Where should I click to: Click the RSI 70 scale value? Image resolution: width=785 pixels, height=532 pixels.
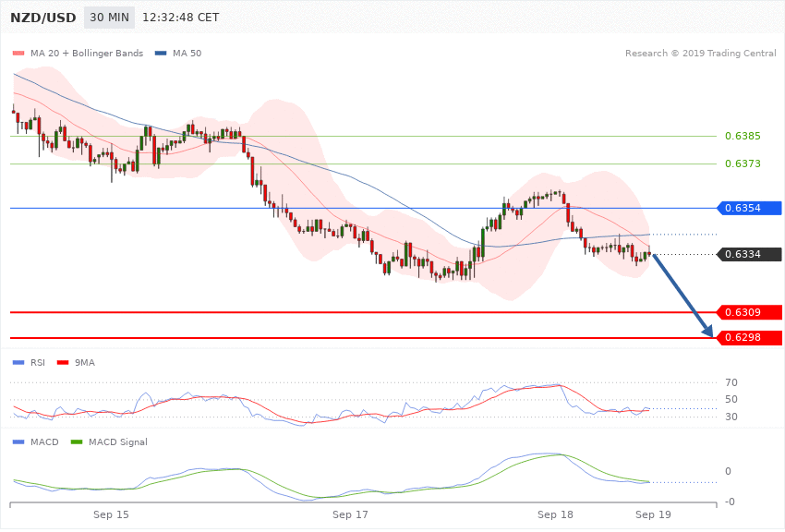click(x=731, y=383)
